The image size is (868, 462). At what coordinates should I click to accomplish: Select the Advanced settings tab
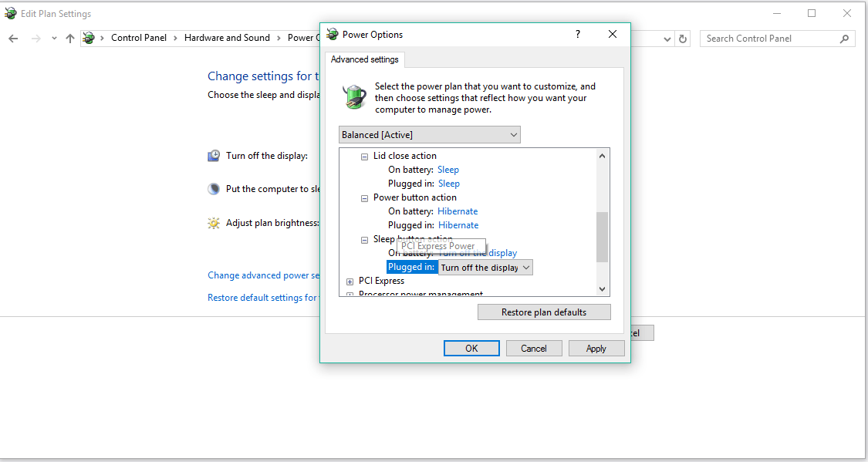(x=365, y=59)
